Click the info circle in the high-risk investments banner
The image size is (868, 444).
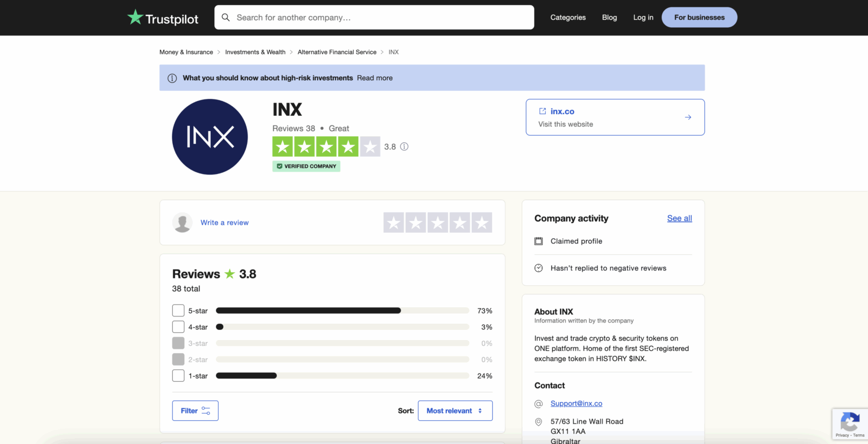pos(172,77)
